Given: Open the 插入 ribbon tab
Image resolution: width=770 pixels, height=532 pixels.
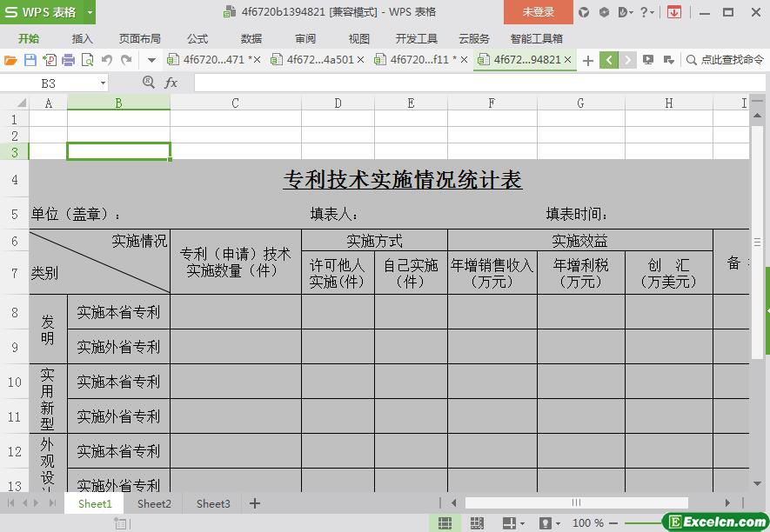Looking at the screenshot, I should coord(82,38).
